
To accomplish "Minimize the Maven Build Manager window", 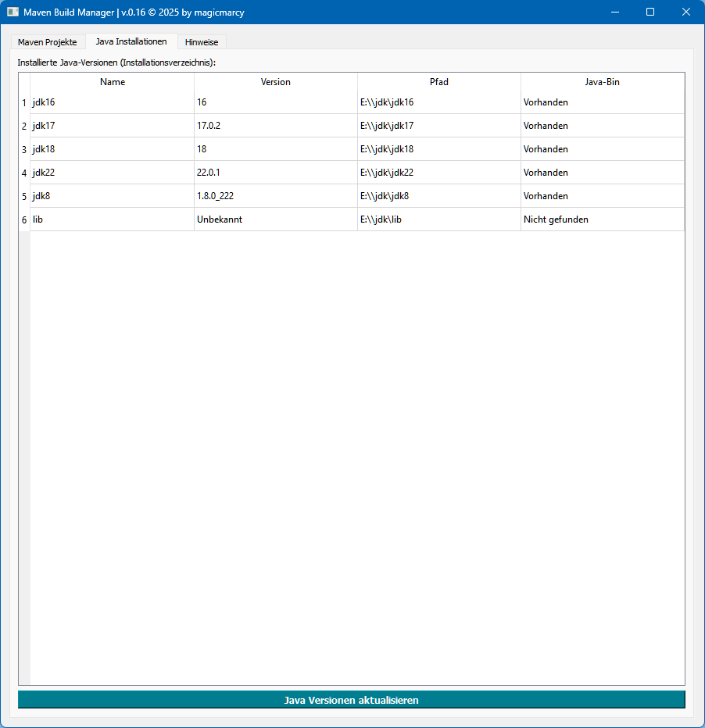I will (x=615, y=12).
